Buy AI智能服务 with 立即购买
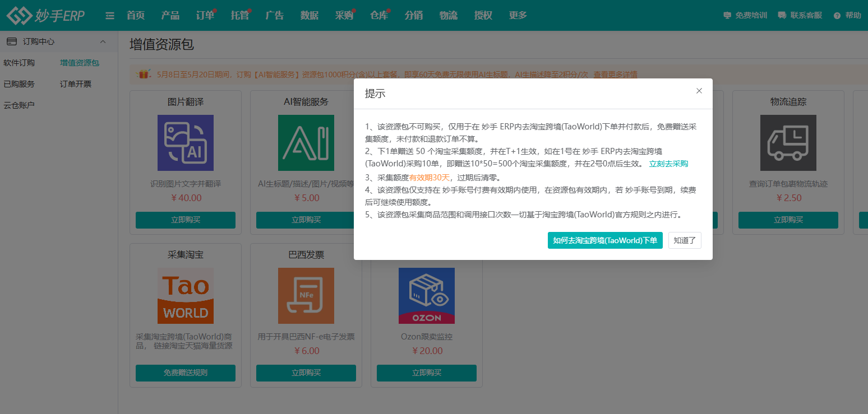Viewport: 868px width, 414px height. pos(306,220)
